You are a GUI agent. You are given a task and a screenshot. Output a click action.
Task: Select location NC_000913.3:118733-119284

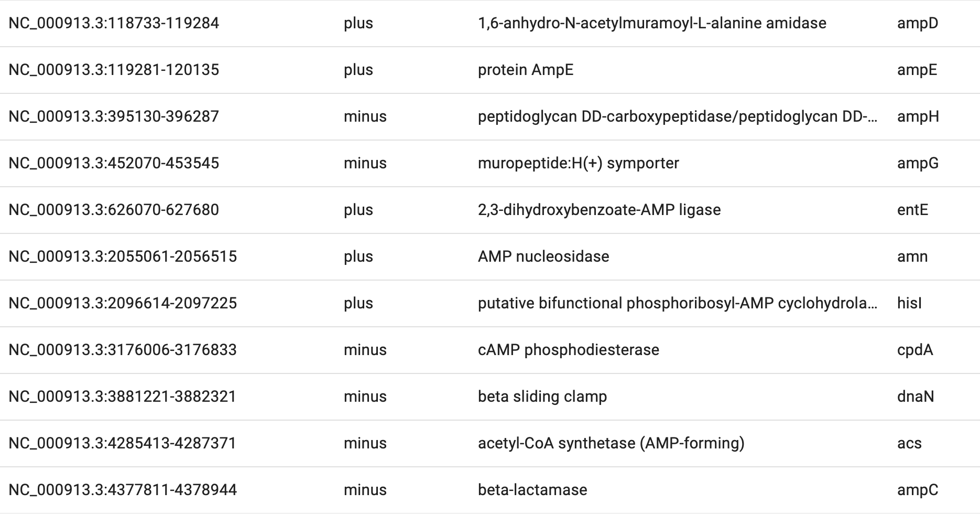tap(114, 23)
